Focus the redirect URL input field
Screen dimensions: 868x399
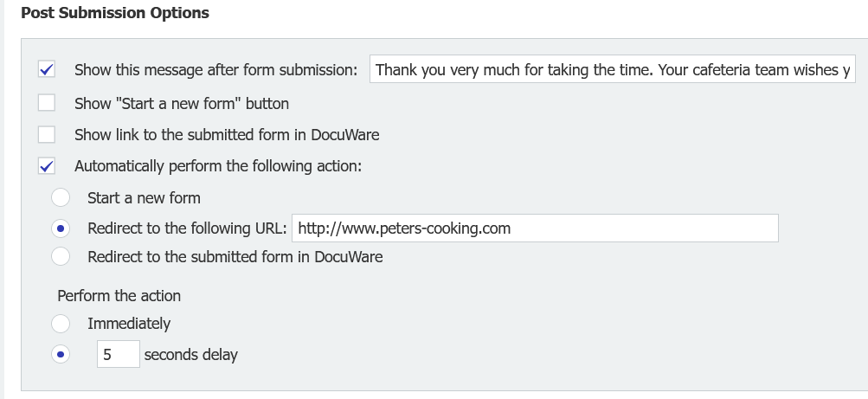click(x=535, y=228)
